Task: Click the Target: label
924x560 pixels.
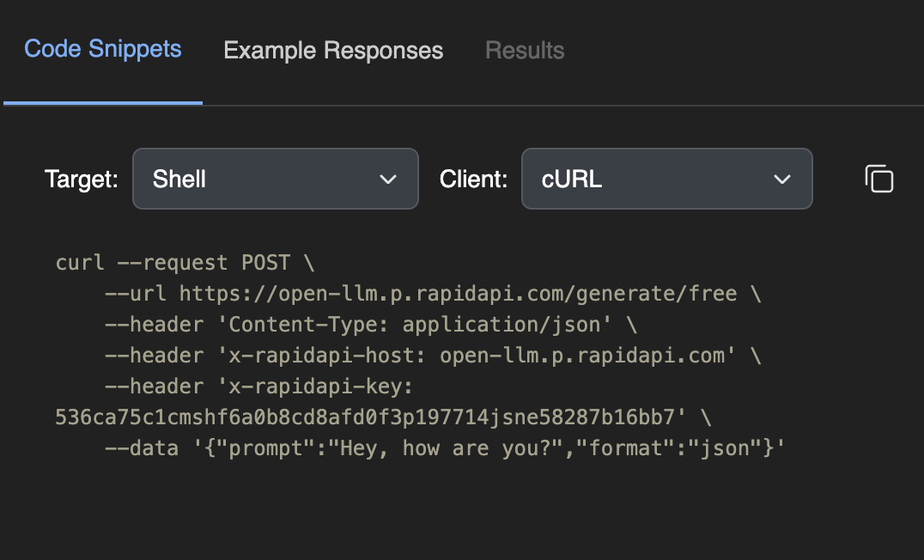Action: point(82,180)
